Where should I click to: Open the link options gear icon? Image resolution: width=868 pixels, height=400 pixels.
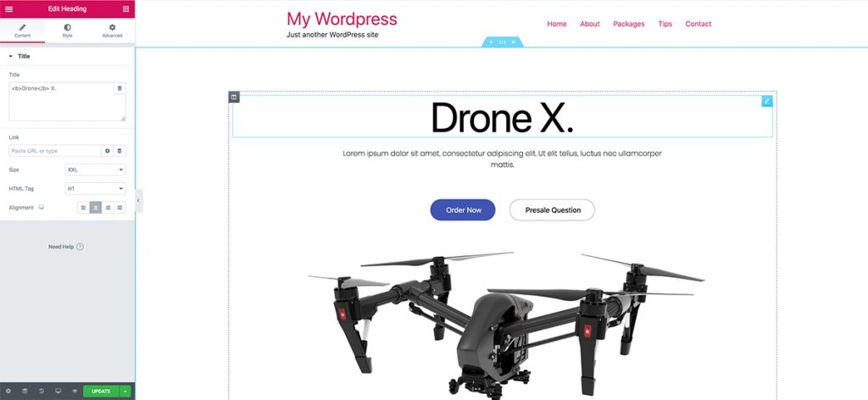(x=108, y=151)
